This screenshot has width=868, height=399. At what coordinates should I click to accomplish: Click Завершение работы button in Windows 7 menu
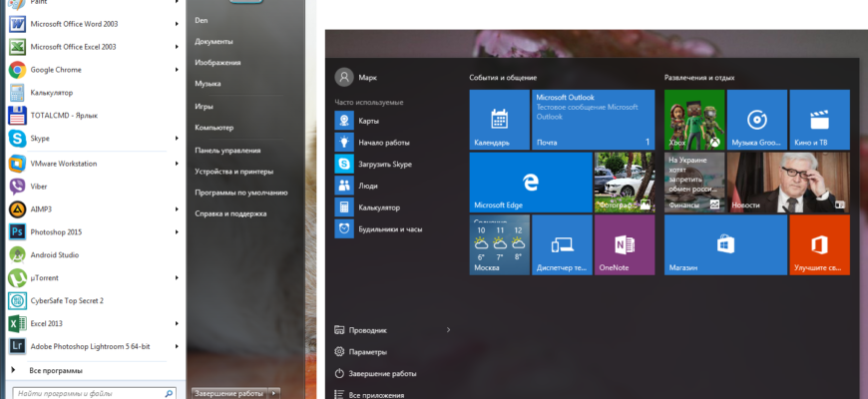229,393
